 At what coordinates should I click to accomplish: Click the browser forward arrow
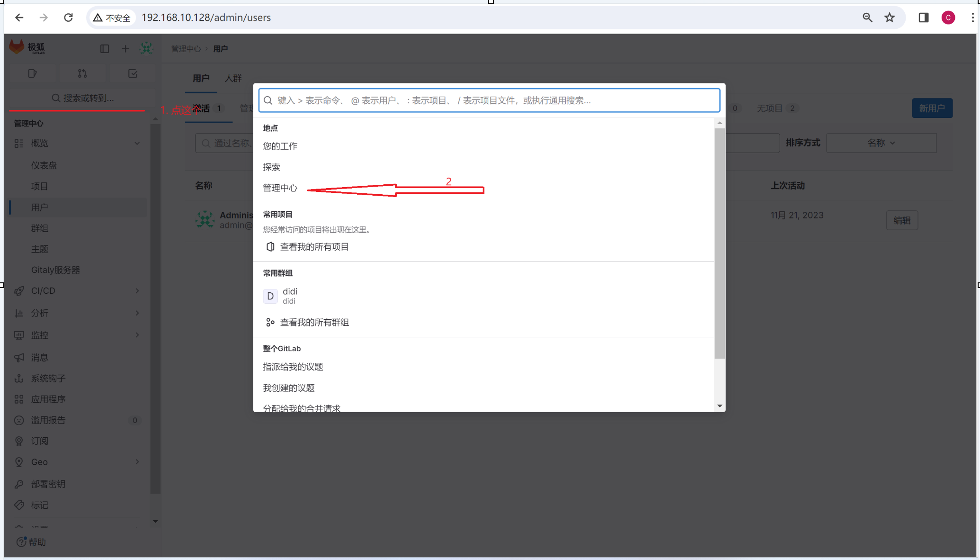[44, 18]
